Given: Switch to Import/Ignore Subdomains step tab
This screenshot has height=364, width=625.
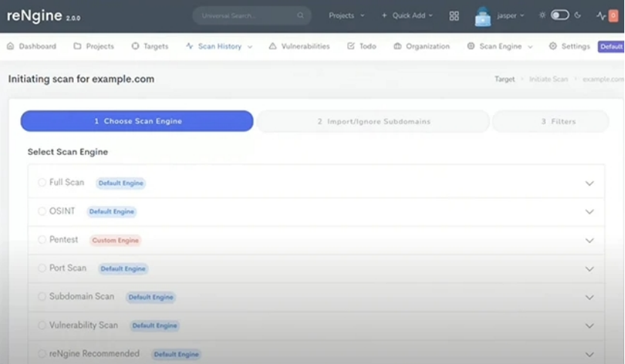Looking at the screenshot, I should point(373,121).
